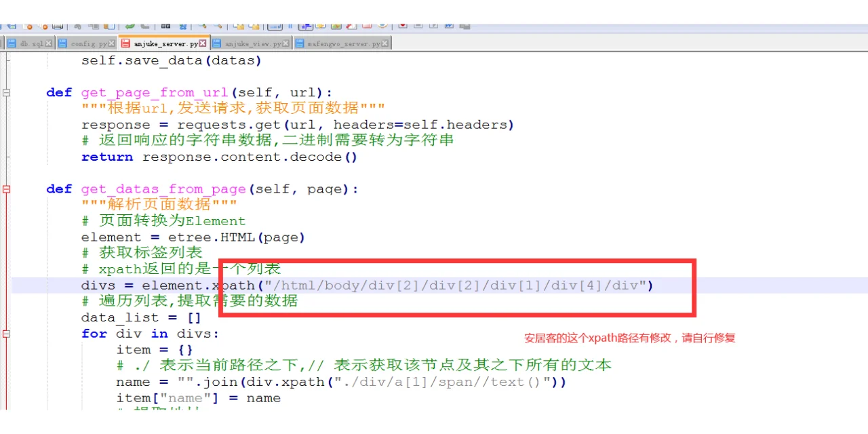
Task: Click the Paste toolbar icon
Action: tap(108, 26)
